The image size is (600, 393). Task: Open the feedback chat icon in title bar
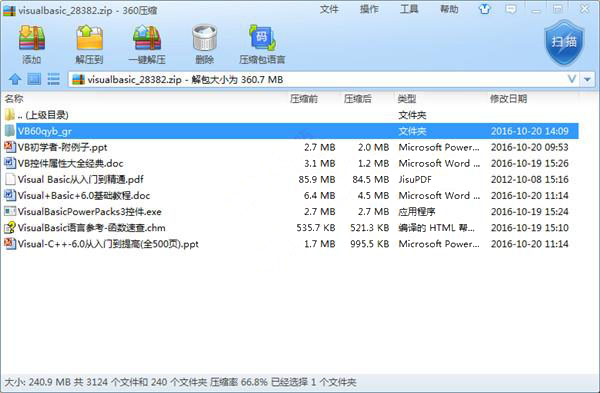coord(510,9)
